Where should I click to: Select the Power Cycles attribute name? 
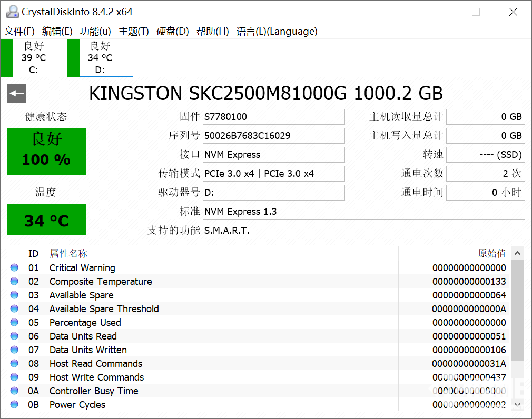[77, 404]
